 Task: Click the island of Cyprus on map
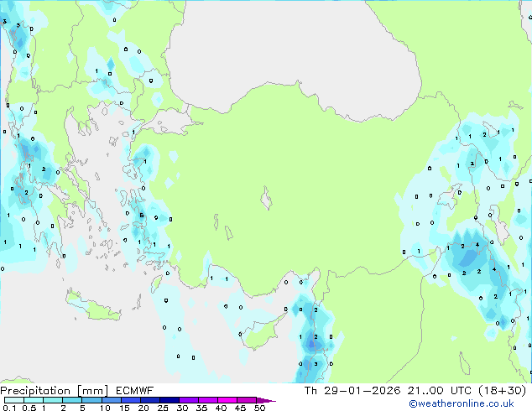point(261,334)
